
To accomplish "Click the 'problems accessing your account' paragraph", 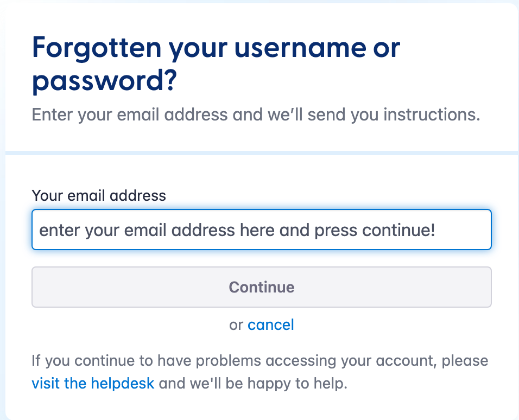I will (x=259, y=361).
